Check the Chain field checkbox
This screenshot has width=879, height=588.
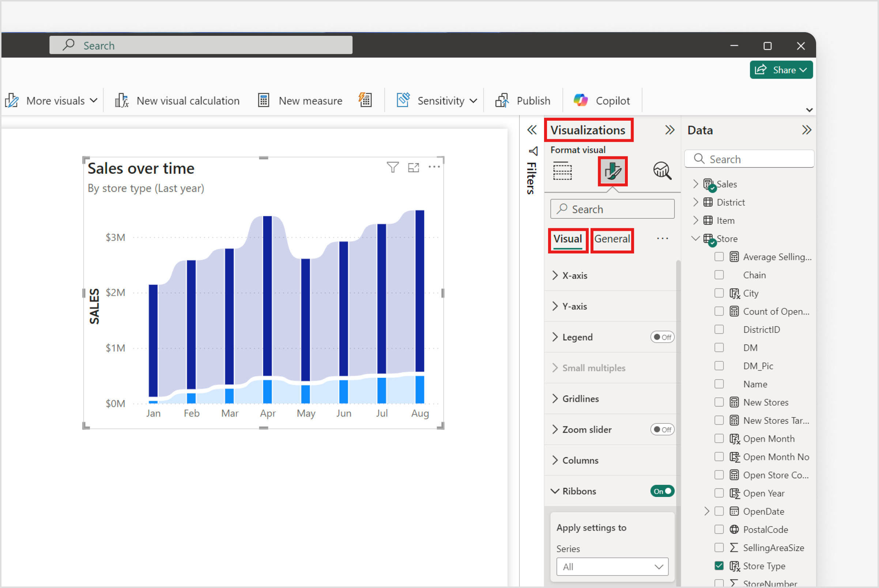719,275
